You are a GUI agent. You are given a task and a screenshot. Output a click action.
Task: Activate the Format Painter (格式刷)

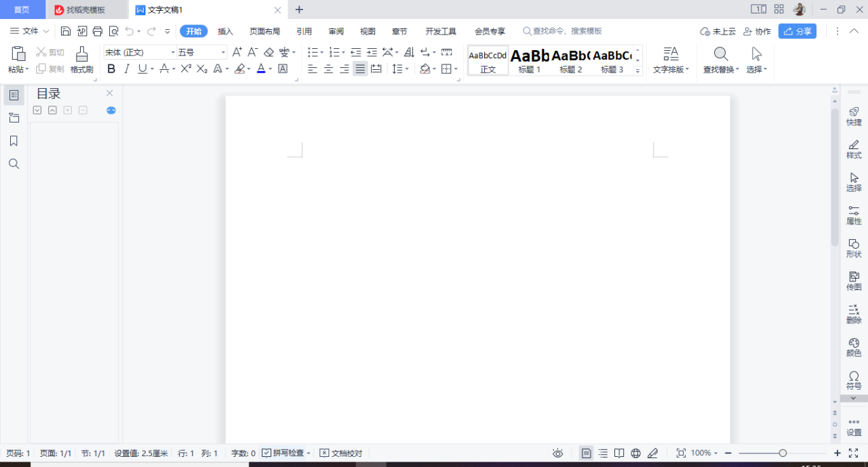[x=81, y=60]
